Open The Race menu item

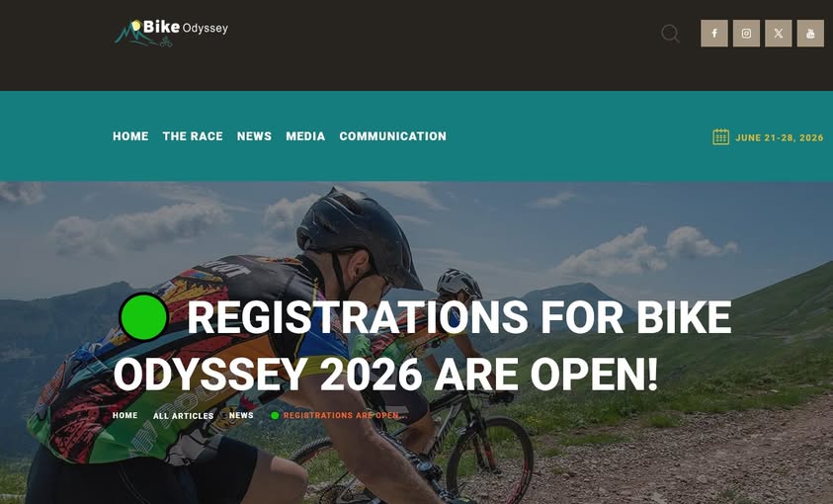pyautogui.click(x=193, y=136)
